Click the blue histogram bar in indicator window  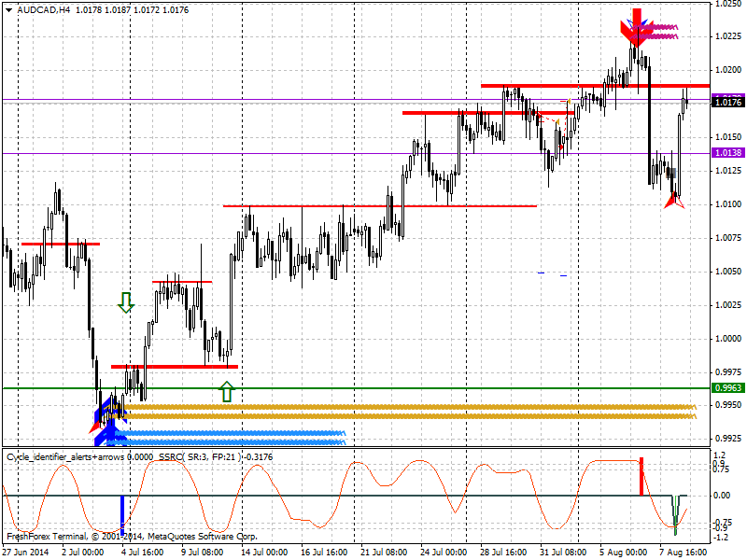(122, 515)
